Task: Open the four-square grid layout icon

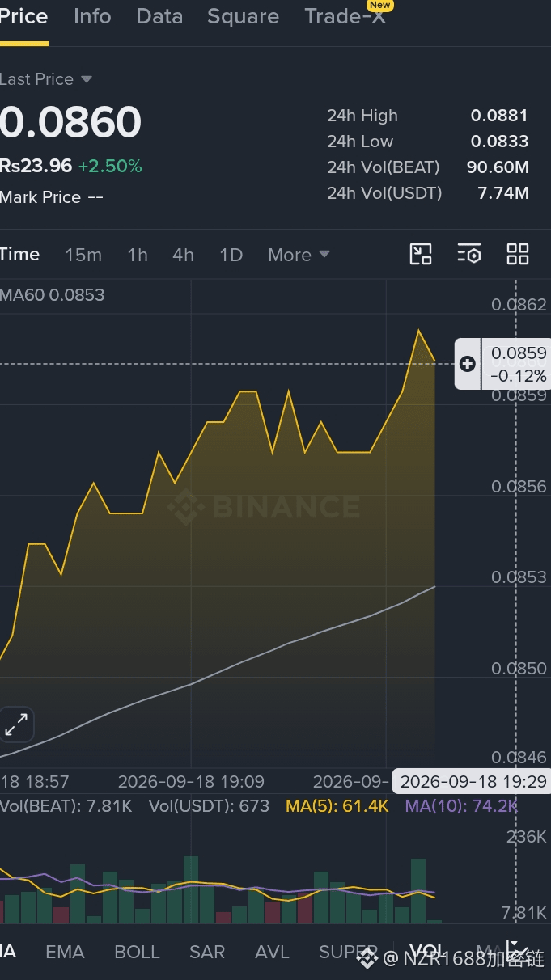Action: pyautogui.click(x=518, y=254)
